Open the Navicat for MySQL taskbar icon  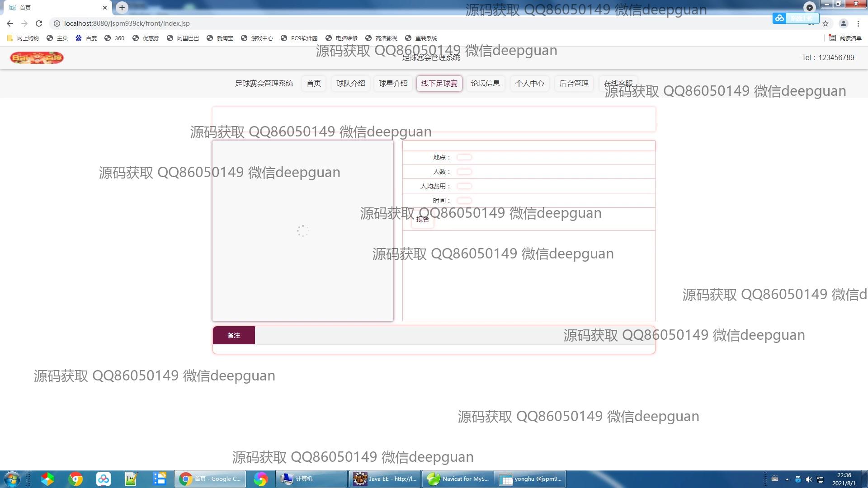click(x=458, y=479)
